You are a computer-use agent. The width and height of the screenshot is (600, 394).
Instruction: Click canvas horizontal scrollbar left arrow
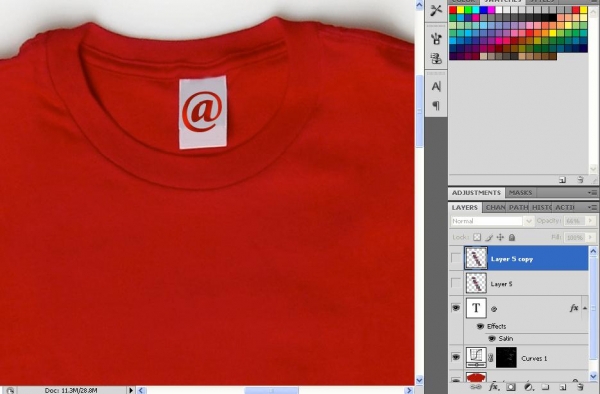[141, 391]
